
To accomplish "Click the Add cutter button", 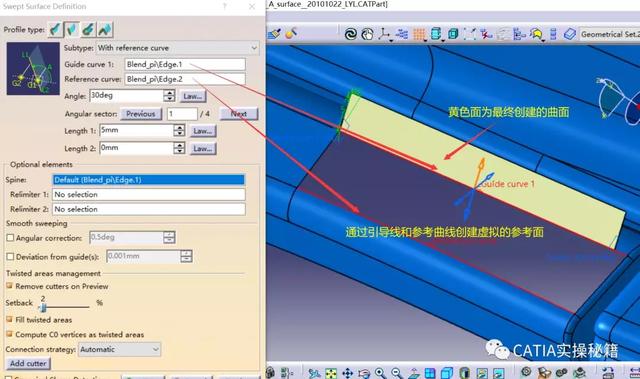I will tap(28, 363).
